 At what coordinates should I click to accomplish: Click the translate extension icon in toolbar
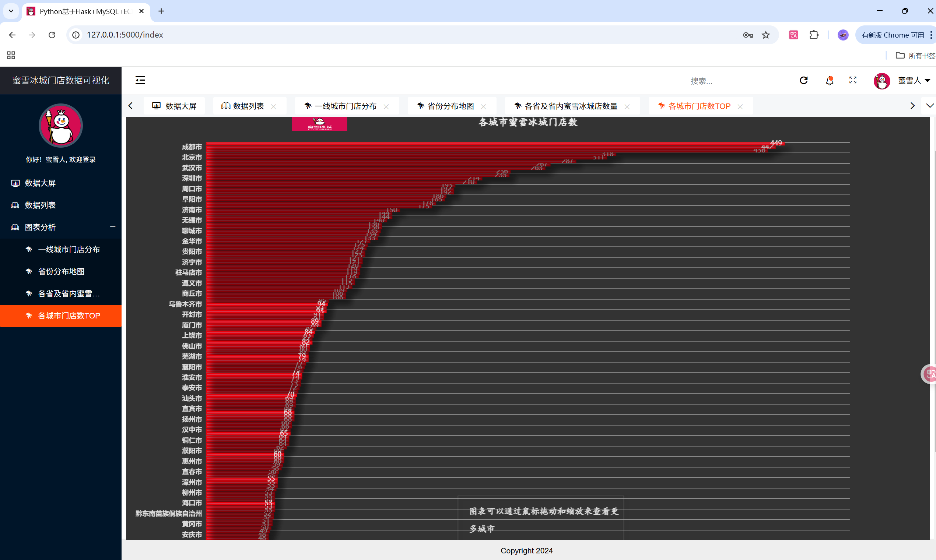tap(793, 35)
